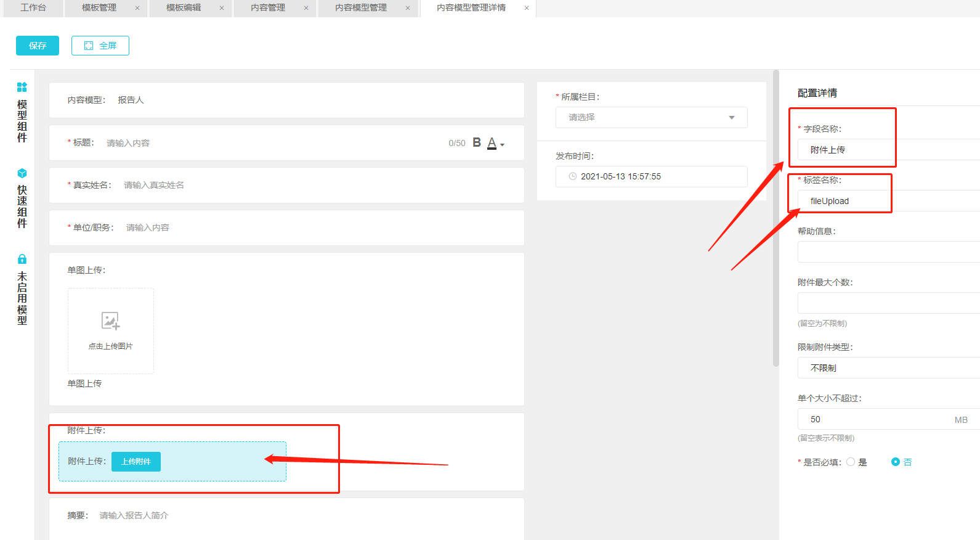The width and height of the screenshot is (980, 540).
Task: Click the 点击上传图片 upload box
Action: point(111,331)
